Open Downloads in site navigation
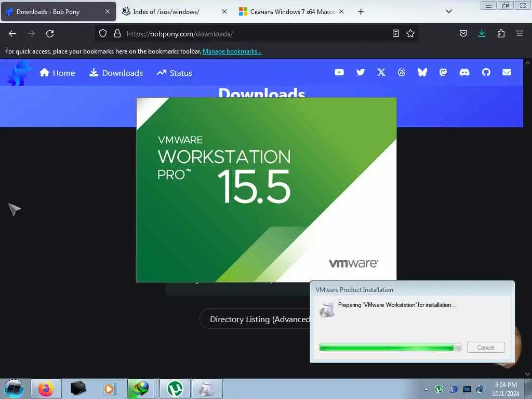 click(x=116, y=73)
